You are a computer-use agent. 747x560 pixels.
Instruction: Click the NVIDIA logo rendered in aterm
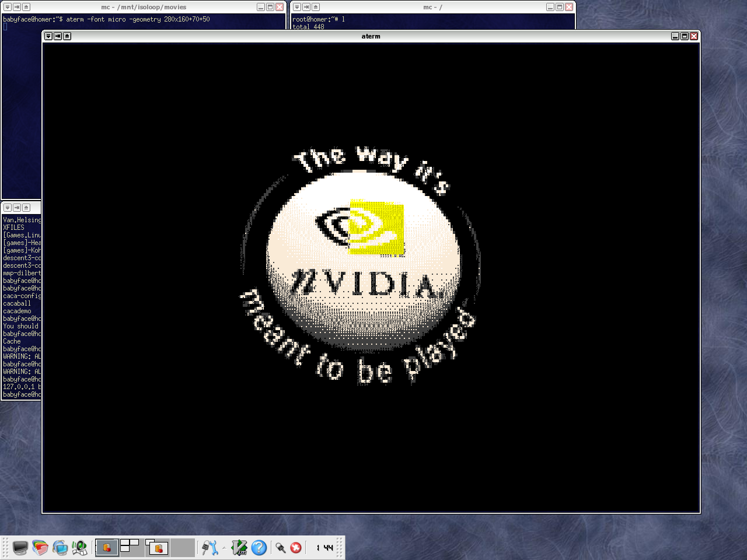361,265
